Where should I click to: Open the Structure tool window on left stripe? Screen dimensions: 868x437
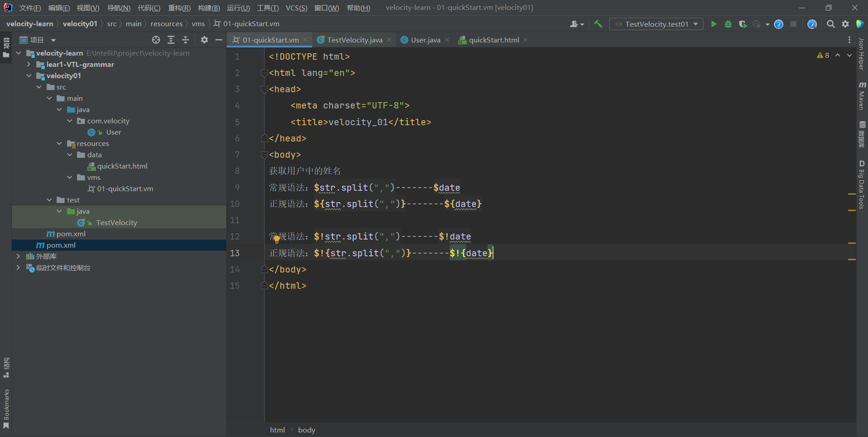pyautogui.click(x=6, y=367)
